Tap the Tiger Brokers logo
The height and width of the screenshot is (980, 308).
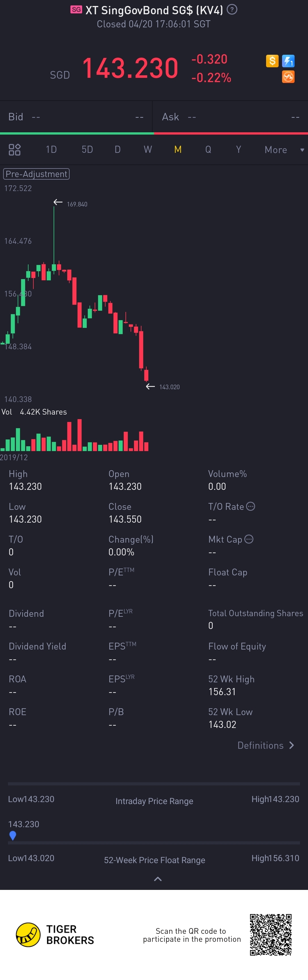pos(28,934)
